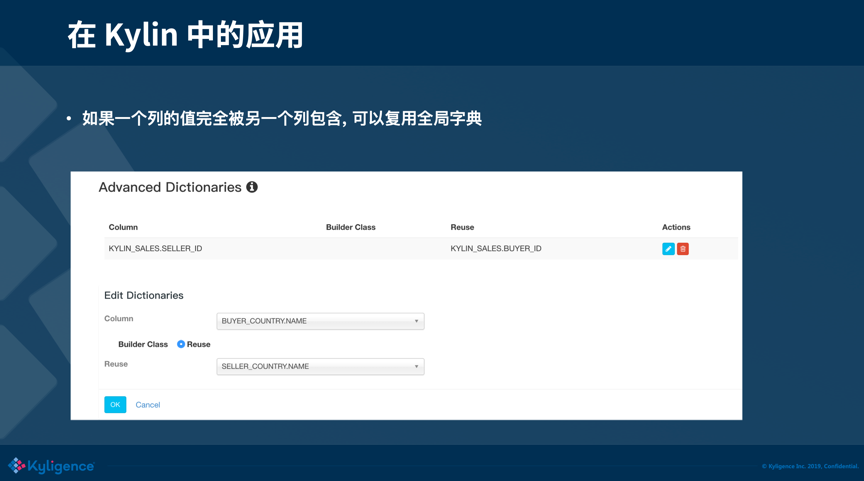Click the Advanced Dictionaries heading
Viewport: 864px width, 481px height.
[170, 187]
